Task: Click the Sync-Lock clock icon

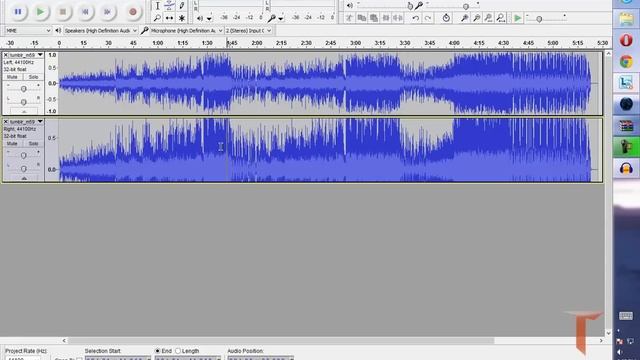Action: point(446,18)
